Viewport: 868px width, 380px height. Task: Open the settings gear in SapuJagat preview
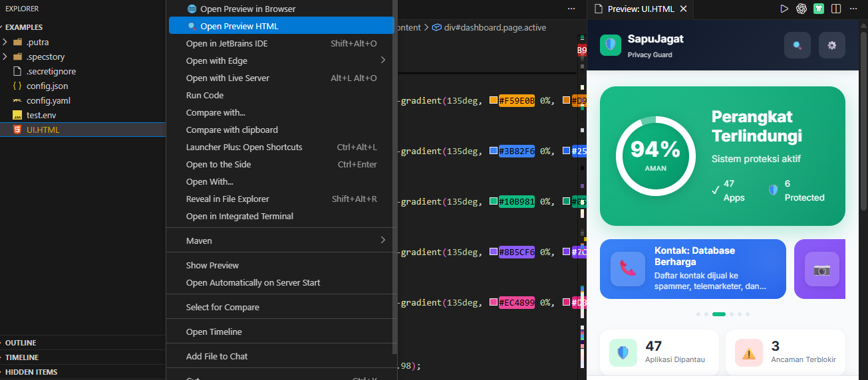coord(831,45)
